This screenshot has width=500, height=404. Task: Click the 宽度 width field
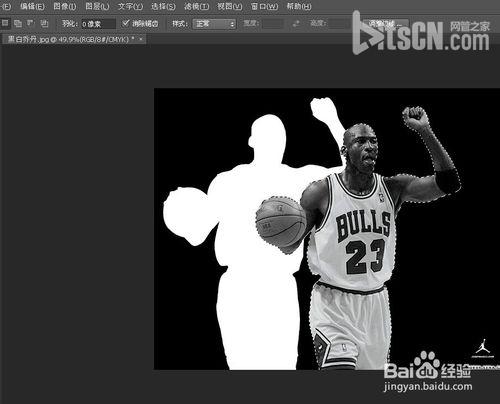(x=273, y=23)
